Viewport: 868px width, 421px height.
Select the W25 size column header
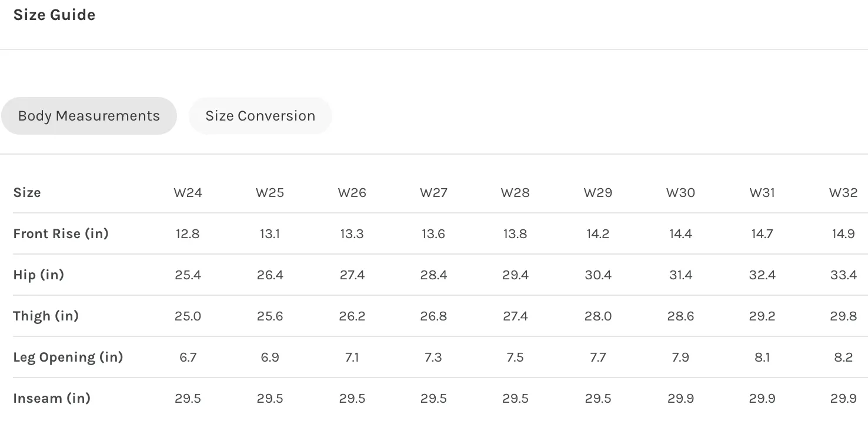coord(270,193)
